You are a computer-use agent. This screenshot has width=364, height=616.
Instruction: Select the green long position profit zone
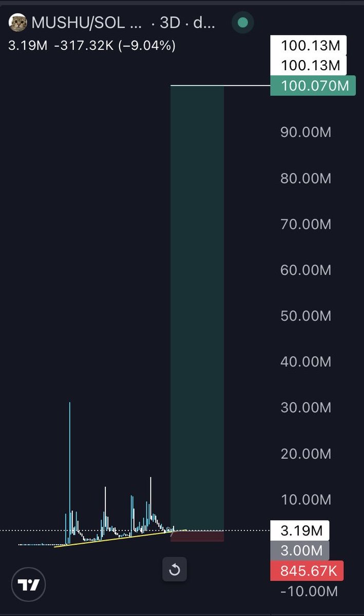(197, 307)
